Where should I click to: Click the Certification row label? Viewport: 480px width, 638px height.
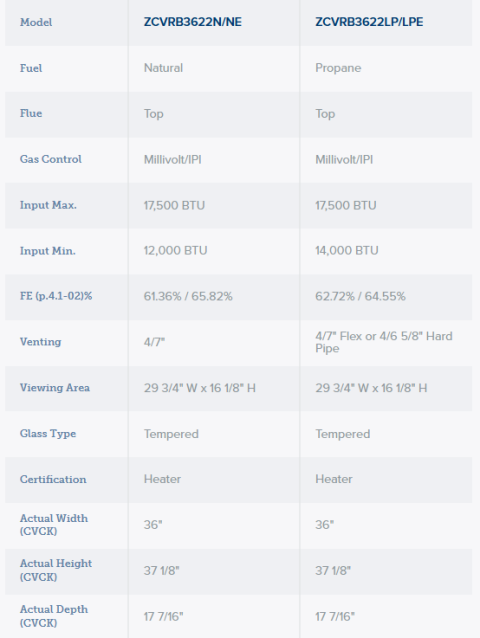53,479
